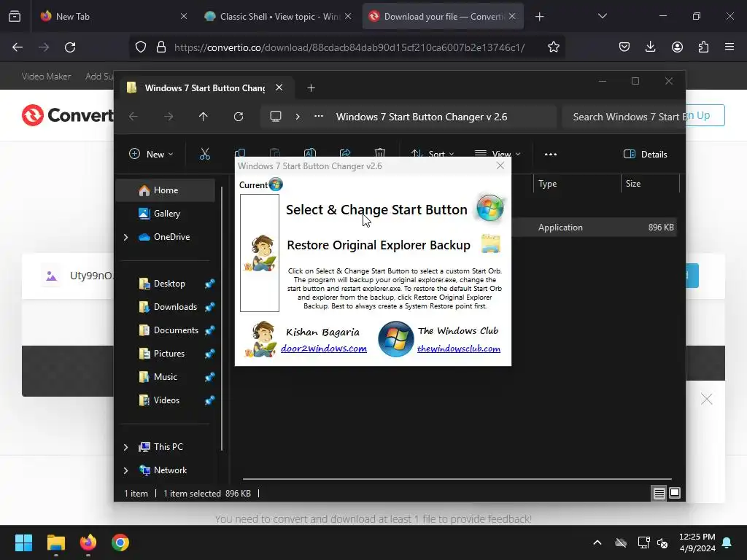The height and width of the screenshot is (560, 747).
Task: Close the Windows 7 Start Button Changer Explorer tab
Action: point(279,87)
